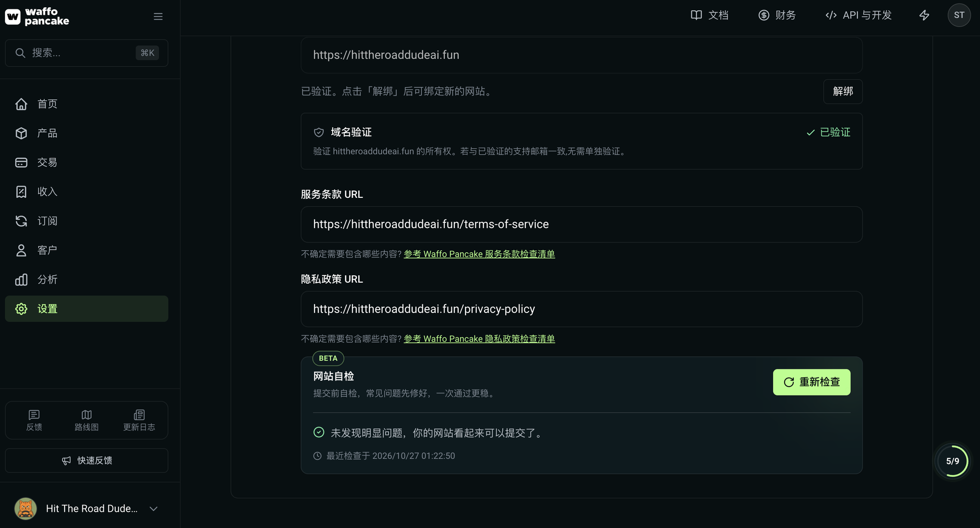Click the 最近检查于 2026/10/27 timestamp

pos(391,456)
